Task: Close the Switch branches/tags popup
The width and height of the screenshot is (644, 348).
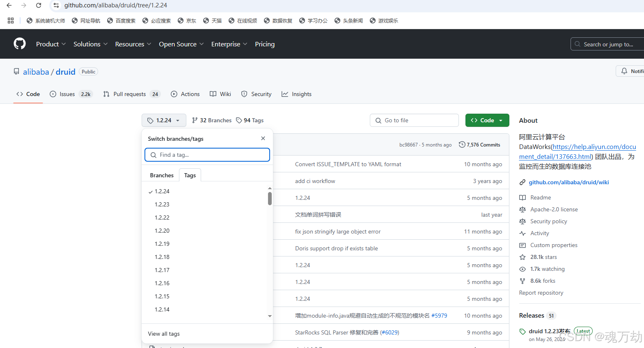Action: (263, 138)
